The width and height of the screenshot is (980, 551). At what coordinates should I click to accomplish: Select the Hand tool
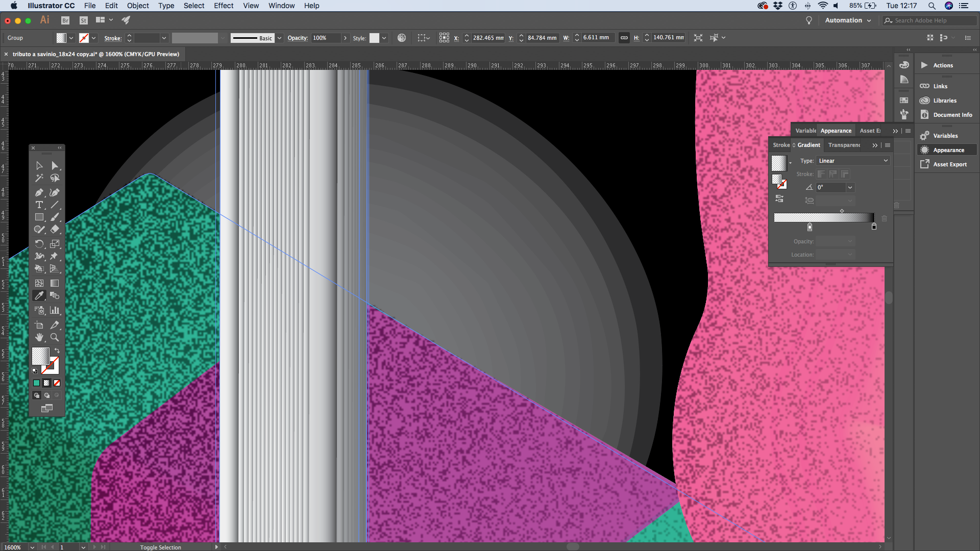[x=39, y=337]
